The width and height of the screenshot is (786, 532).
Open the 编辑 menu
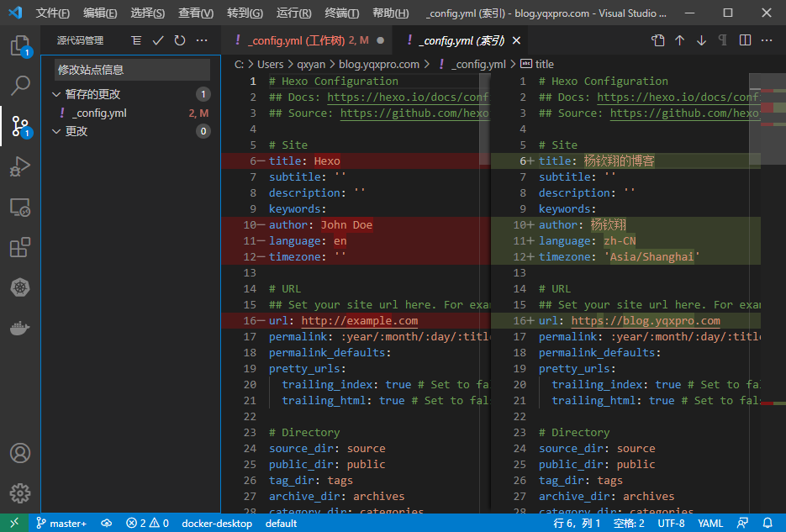pos(100,13)
